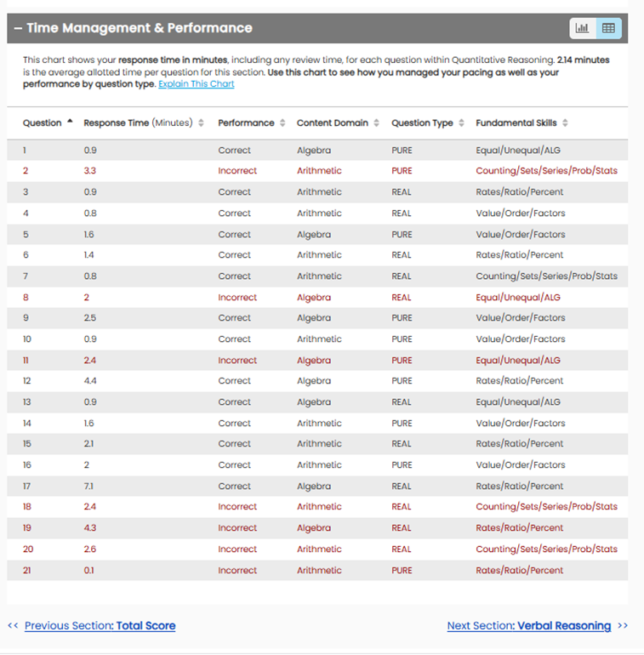Screen dimensions: 644x655
Task: Go to Previous Section: Total Score
Action: click(x=100, y=626)
